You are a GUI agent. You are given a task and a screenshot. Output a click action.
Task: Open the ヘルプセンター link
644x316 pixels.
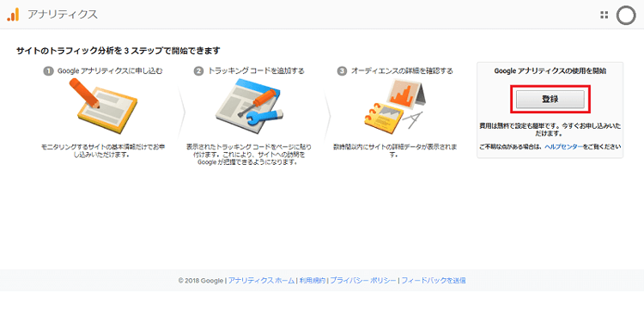[563, 147]
